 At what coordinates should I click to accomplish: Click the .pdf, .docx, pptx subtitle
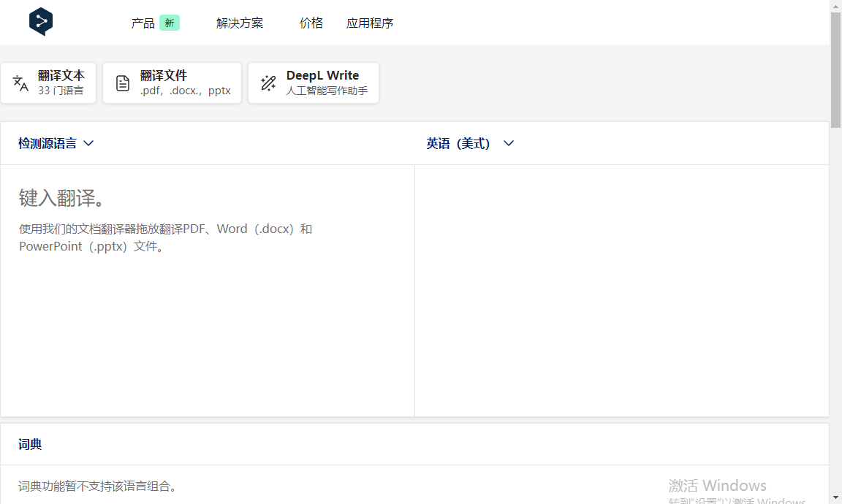[x=185, y=91]
